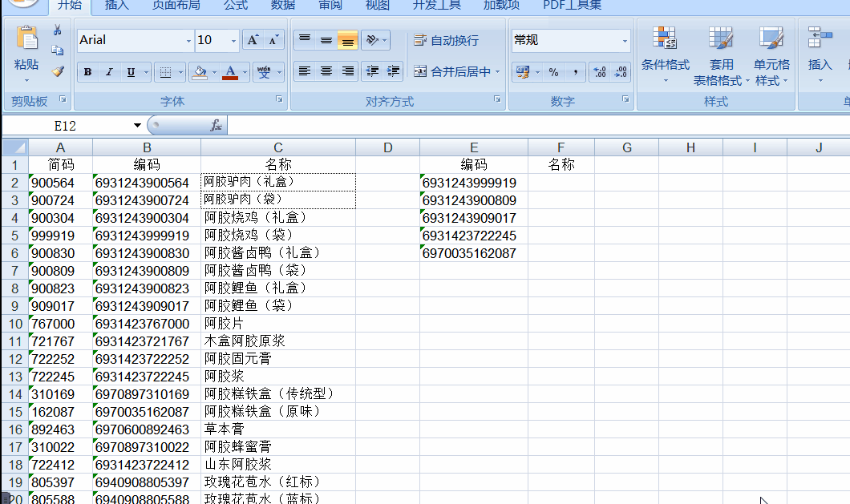The width and height of the screenshot is (850, 504).
Task: Open the 插入 ribbon tab
Action: [116, 6]
